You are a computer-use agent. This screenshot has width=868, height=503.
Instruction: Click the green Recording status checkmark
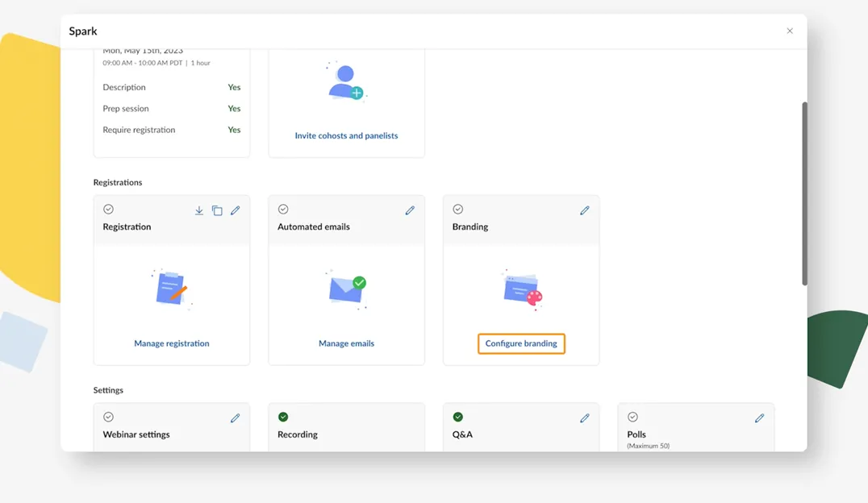click(283, 417)
